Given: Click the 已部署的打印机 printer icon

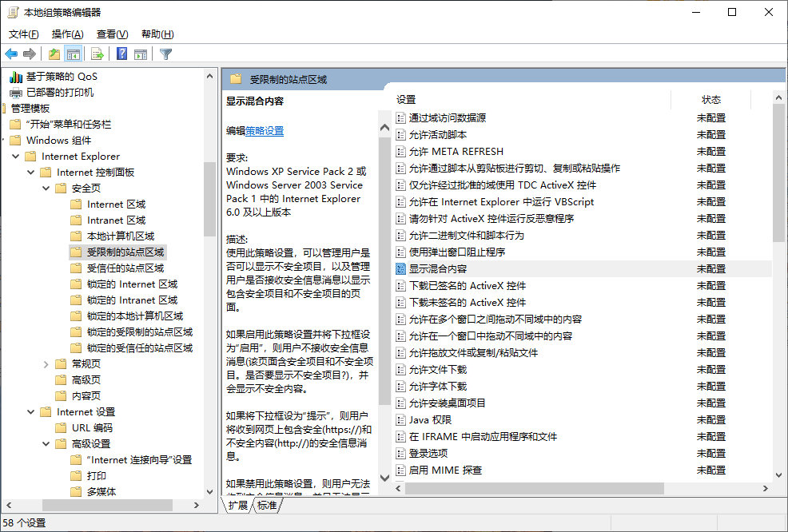Looking at the screenshot, I should (16, 93).
